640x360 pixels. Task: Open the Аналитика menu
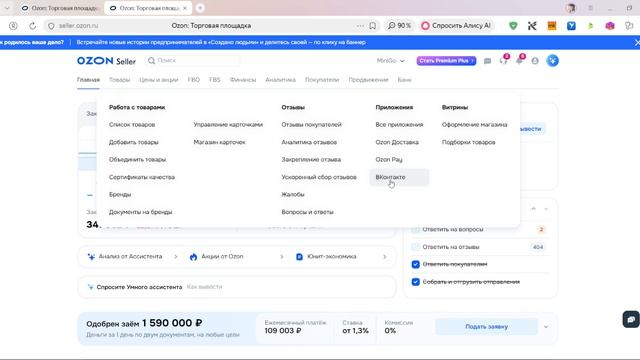(280, 80)
